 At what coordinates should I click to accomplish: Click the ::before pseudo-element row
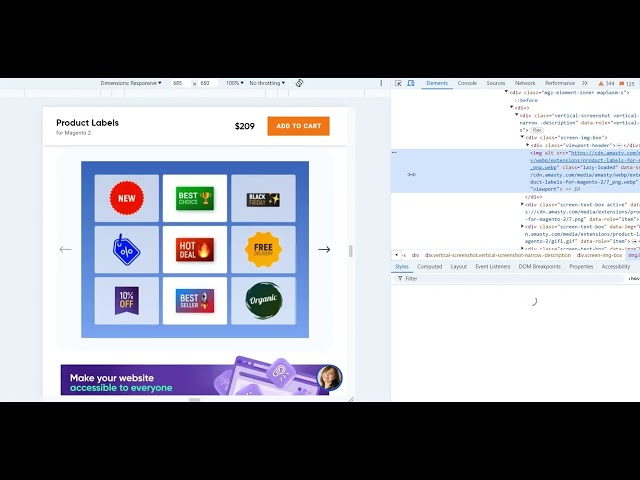tap(526, 100)
